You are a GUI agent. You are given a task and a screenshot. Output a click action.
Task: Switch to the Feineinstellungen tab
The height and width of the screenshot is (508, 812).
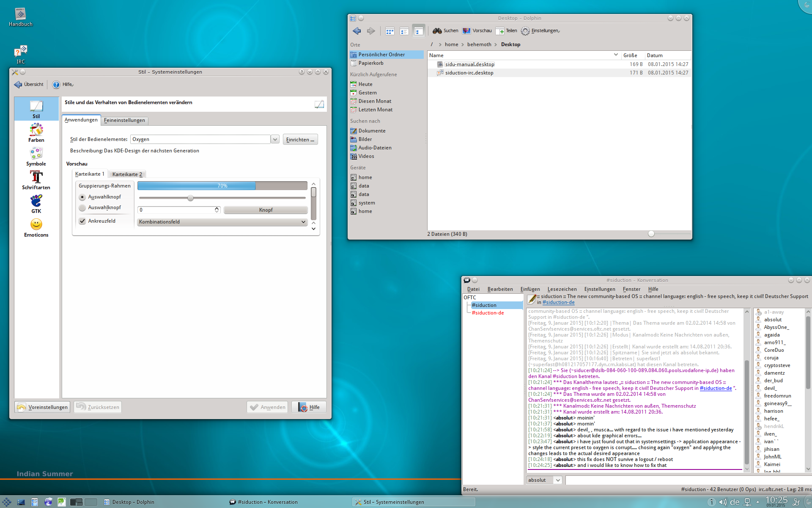pos(124,120)
